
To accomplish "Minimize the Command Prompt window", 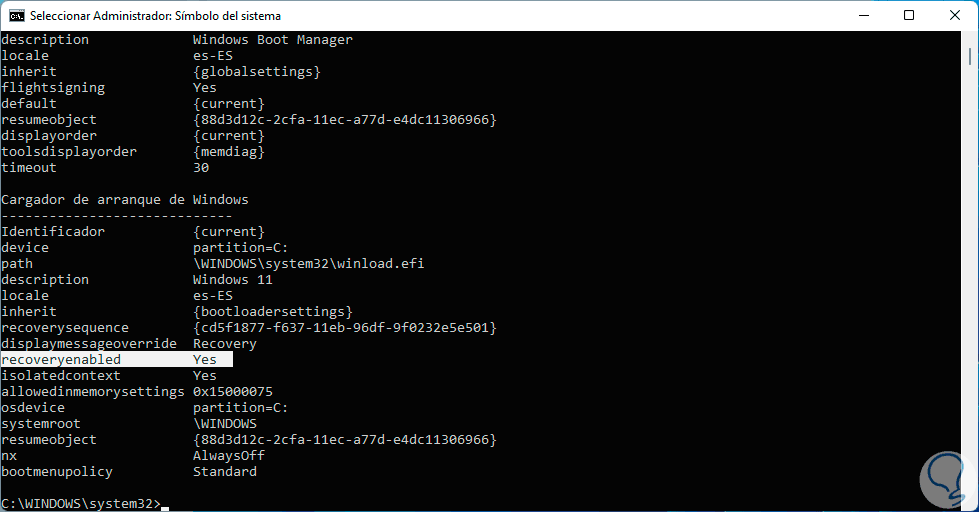I will pos(863,15).
